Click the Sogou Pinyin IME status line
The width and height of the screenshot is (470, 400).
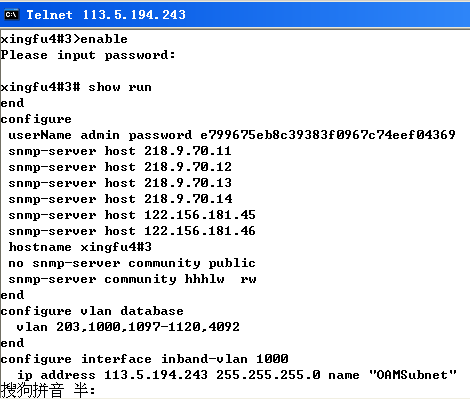(x=48, y=390)
